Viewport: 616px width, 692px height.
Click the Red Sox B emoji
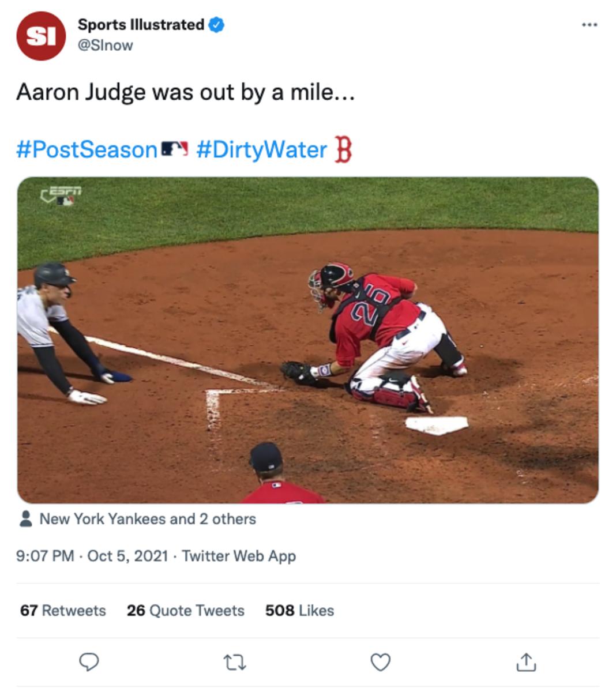pos(343,149)
